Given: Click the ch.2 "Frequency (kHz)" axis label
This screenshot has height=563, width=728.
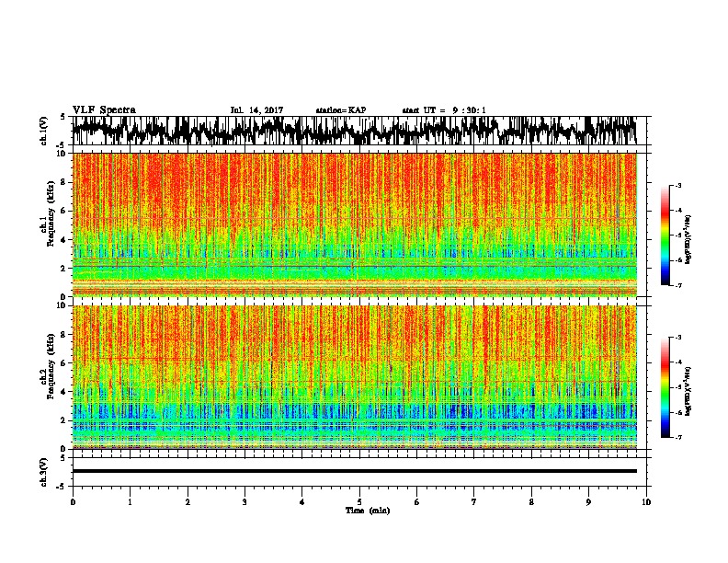Looking at the screenshot, I should [x=51, y=366].
